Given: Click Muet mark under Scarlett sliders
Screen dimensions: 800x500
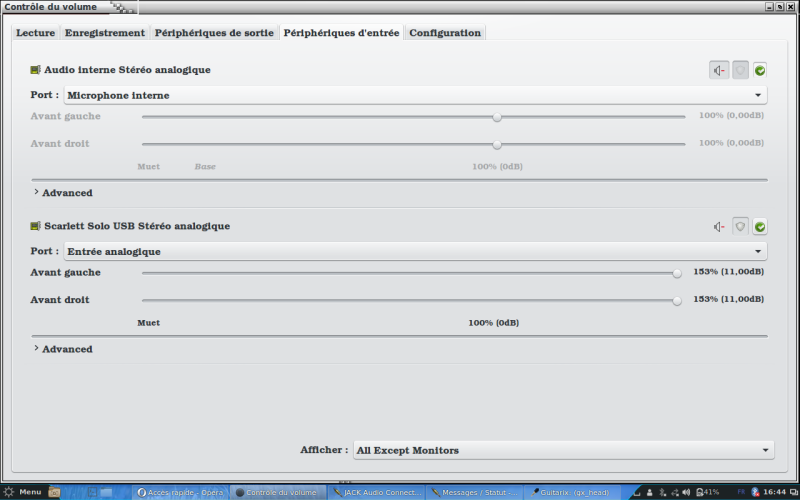Looking at the screenshot, I should 148,323.
